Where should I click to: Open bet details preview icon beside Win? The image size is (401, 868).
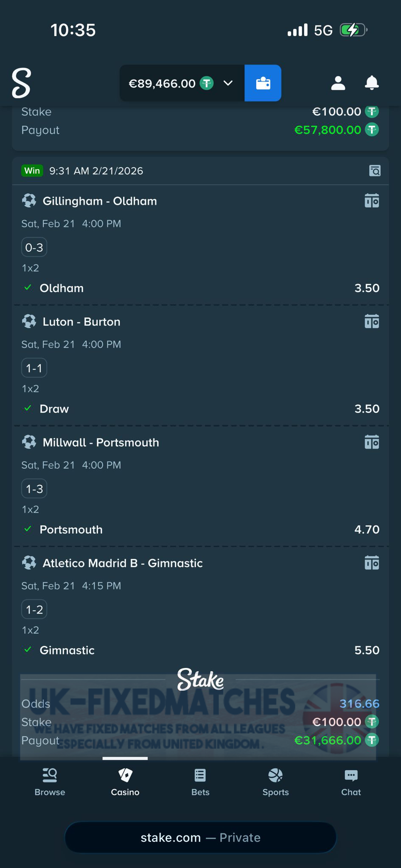point(375,171)
